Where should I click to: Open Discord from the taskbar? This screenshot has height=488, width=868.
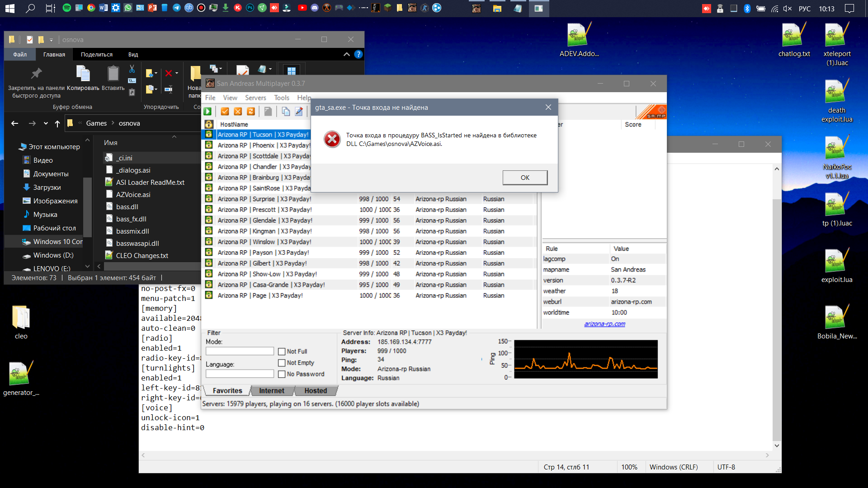pos(315,8)
